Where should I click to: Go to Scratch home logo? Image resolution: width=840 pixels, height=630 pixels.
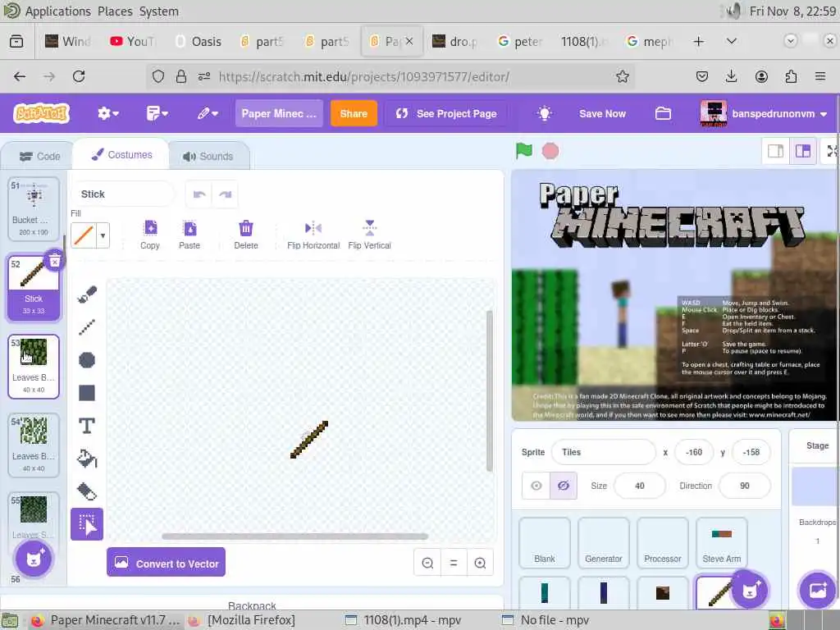coord(41,113)
